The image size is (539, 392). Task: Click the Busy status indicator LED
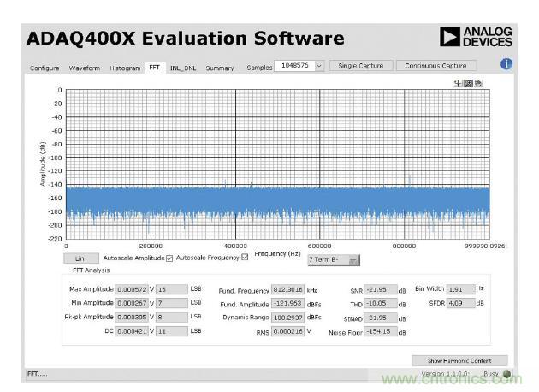[507, 374]
